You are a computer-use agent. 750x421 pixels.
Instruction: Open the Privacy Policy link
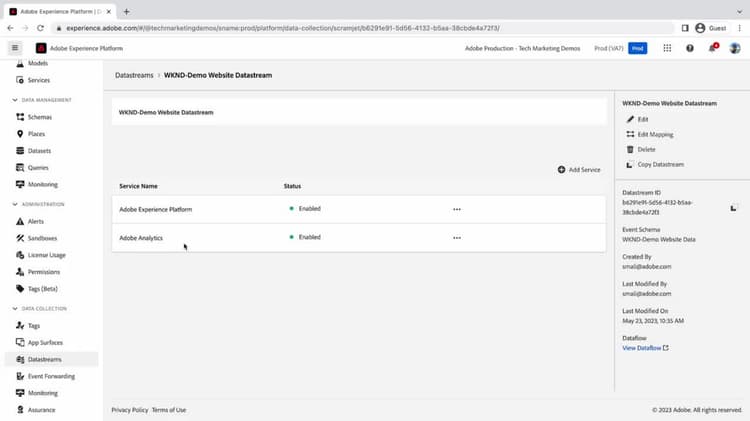click(130, 410)
